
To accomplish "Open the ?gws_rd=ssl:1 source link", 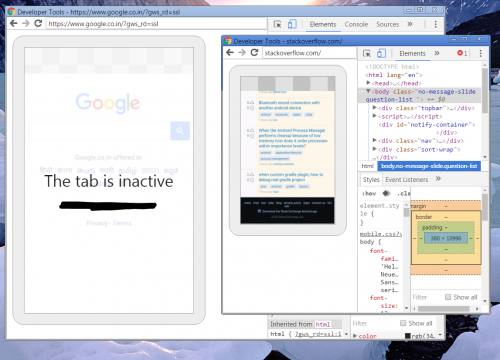I will pos(318,334).
